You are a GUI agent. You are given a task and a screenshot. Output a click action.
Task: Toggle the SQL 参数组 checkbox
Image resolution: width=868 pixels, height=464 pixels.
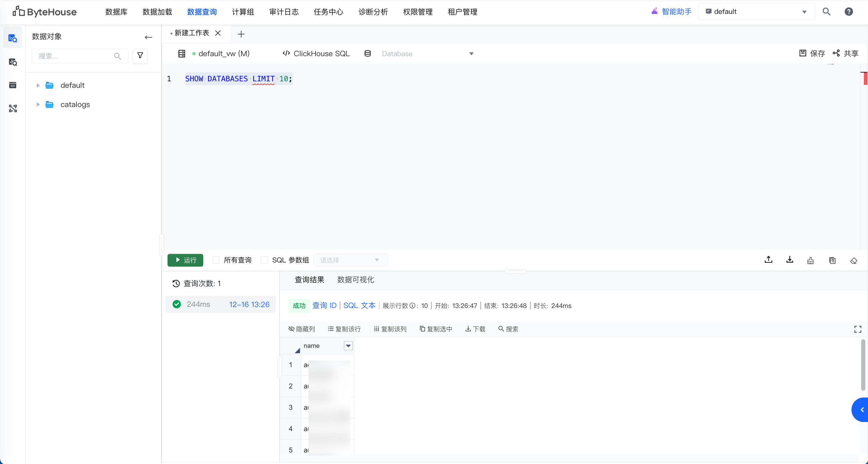[264, 260]
